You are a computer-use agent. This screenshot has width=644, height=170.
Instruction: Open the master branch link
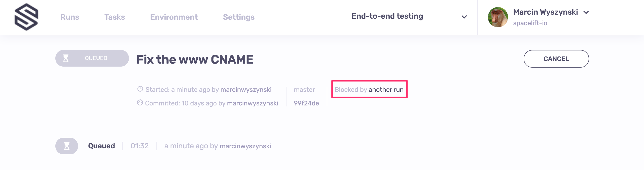pos(304,90)
